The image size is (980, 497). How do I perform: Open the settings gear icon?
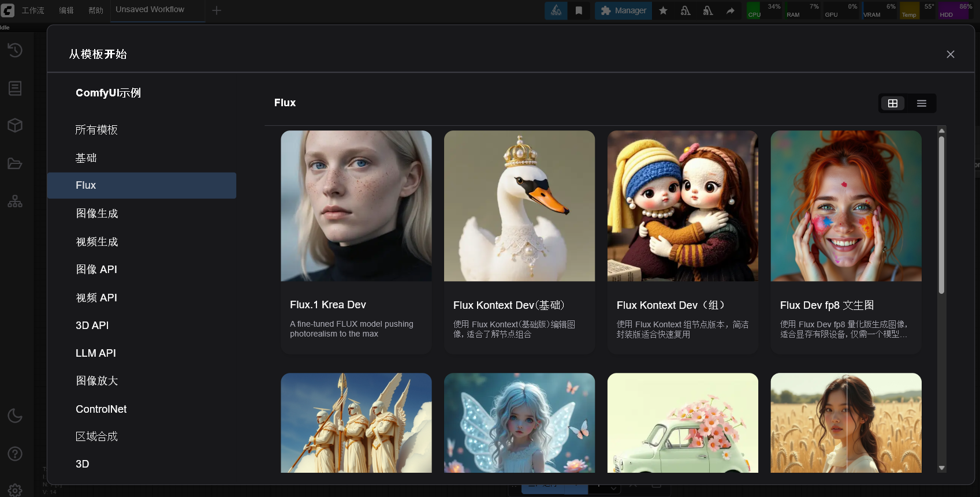[15, 490]
